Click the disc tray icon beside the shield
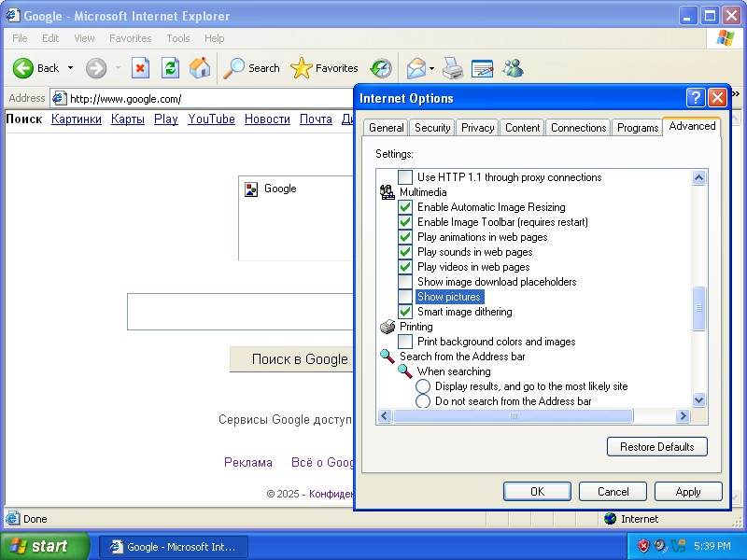 click(660, 546)
